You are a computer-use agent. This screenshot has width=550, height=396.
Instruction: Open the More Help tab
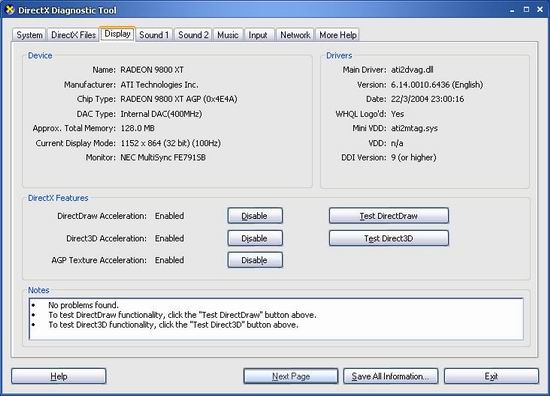point(338,35)
